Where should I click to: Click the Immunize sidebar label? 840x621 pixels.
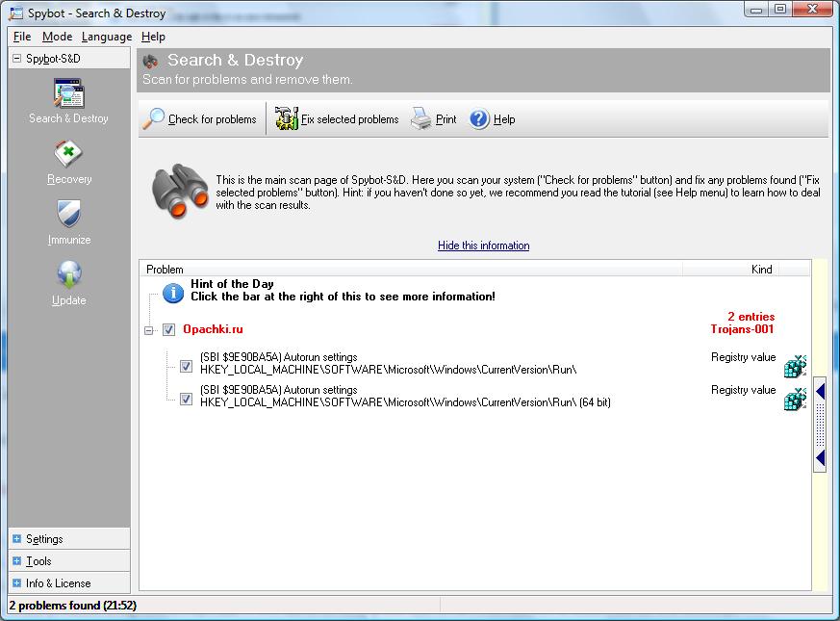tap(69, 240)
